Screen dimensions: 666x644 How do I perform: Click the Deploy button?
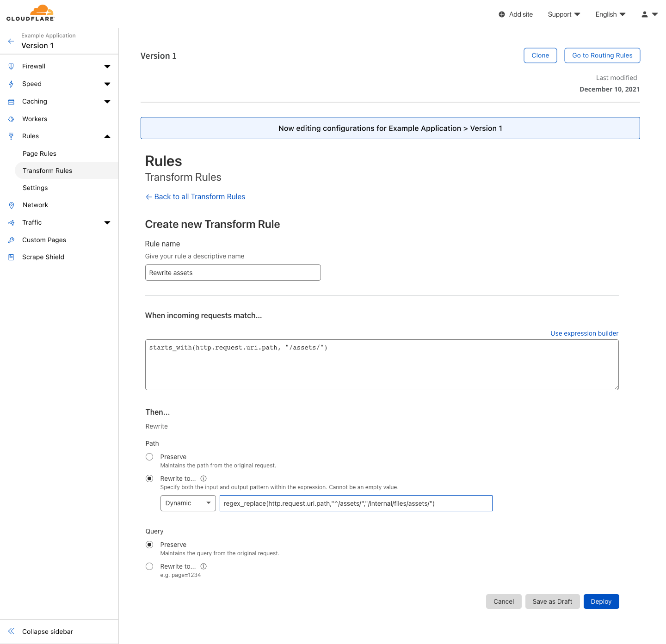pyautogui.click(x=601, y=601)
